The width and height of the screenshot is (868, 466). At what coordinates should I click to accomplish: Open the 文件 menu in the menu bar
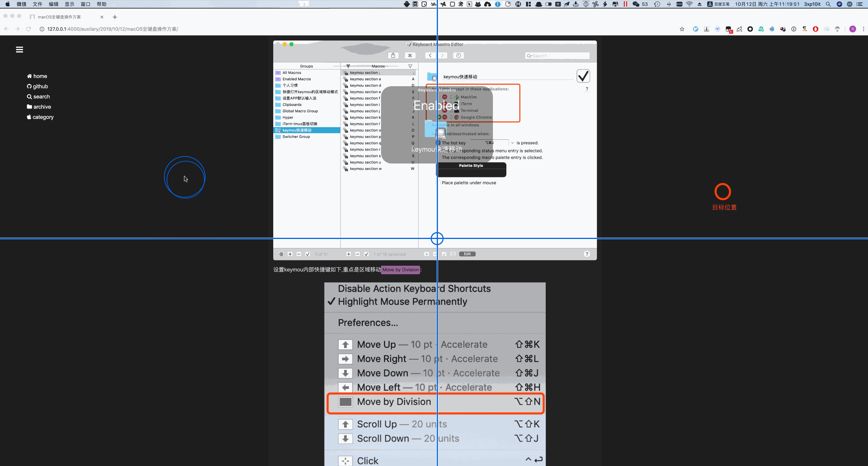(38, 4)
